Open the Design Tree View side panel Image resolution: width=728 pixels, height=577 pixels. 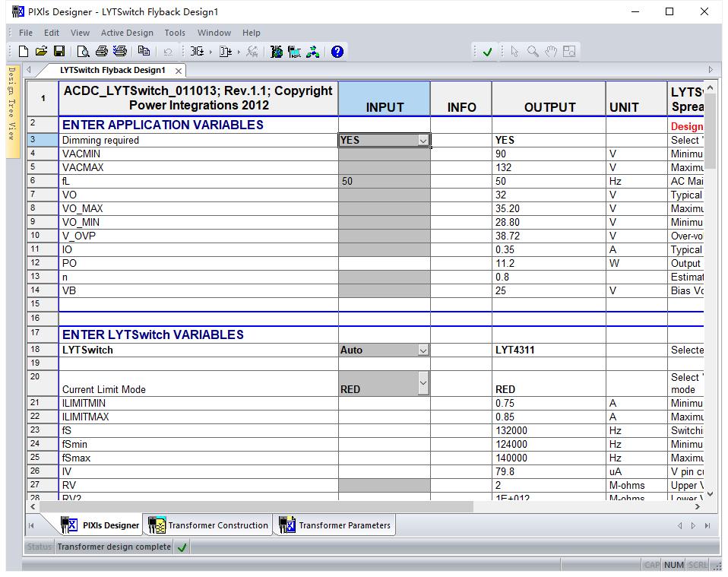[12, 103]
